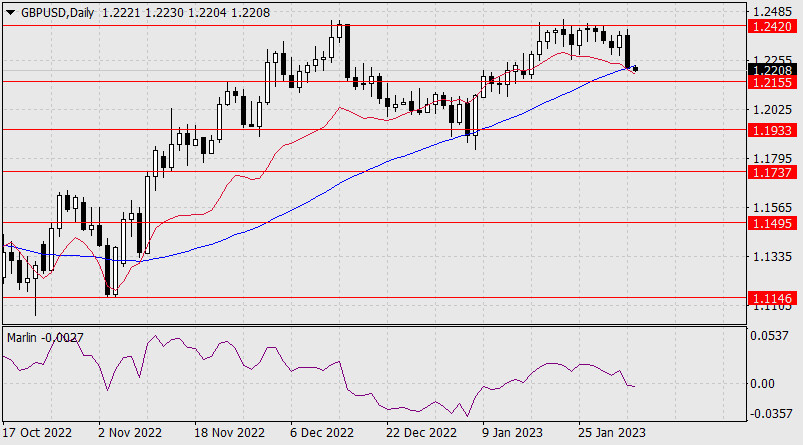Select the 1.2420 red price level label
Viewport: 803px width, 445px height.
tap(772, 26)
